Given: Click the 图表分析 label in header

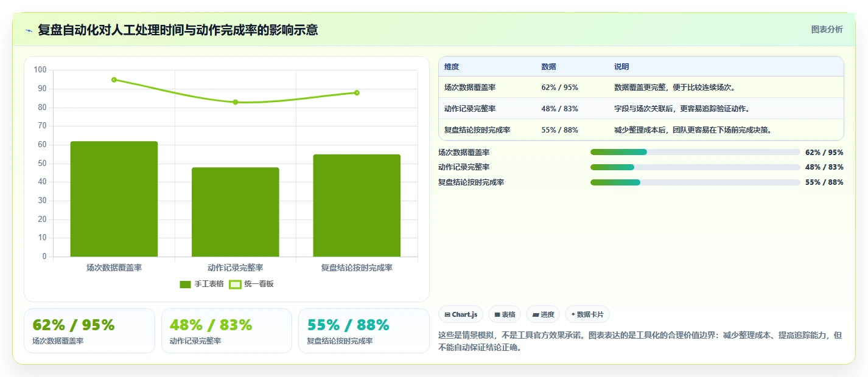Looking at the screenshot, I should 827,30.
